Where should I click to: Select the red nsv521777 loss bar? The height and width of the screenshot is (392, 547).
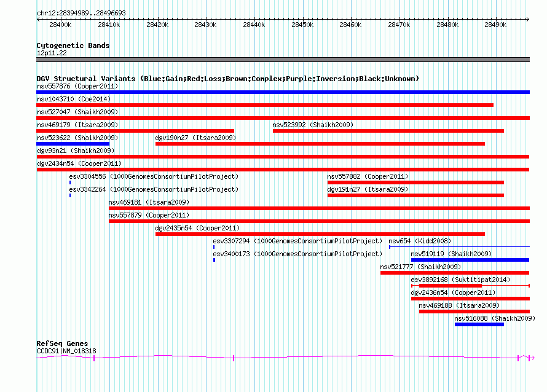(455, 273)
